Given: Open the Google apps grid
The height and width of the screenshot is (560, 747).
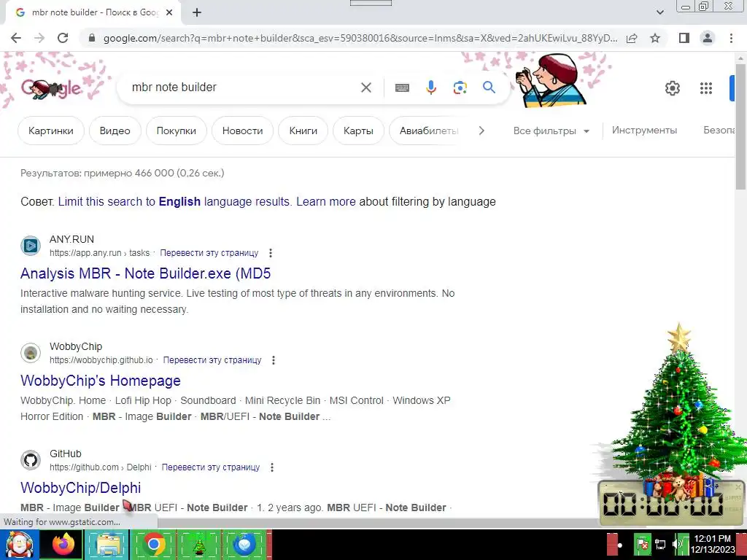Looking at the screenshot, I should point(705,88).
